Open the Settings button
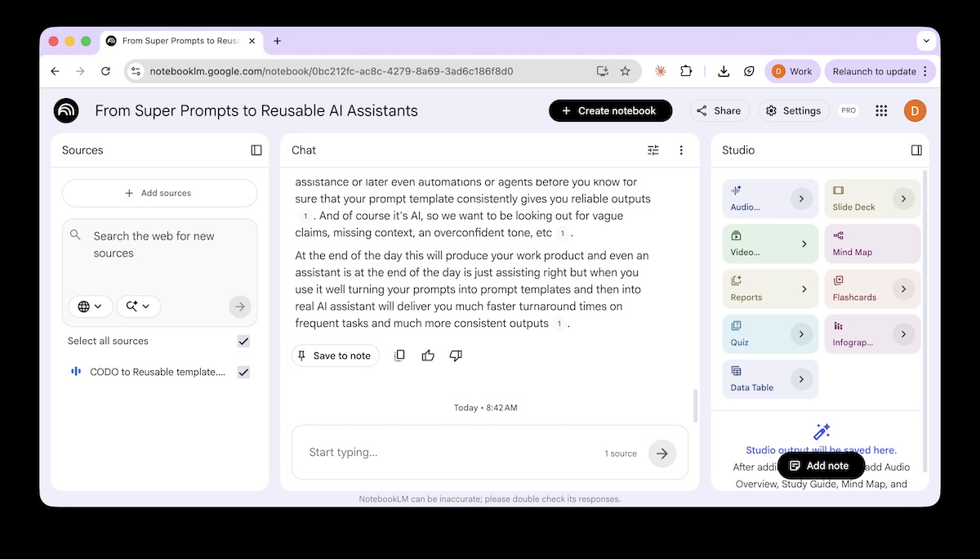This screenshot has height=559, width=980. pos(794,110)
